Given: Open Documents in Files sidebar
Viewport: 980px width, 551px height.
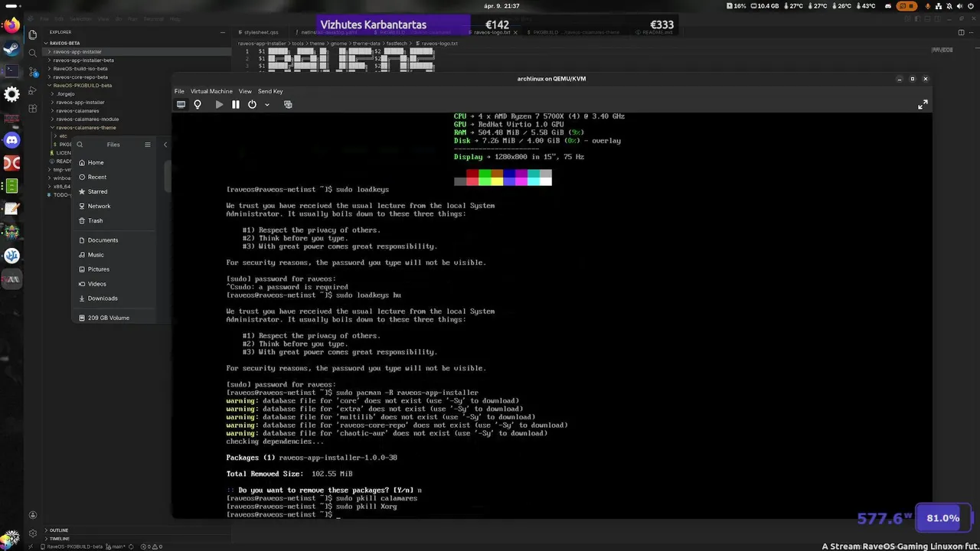Looking at the screenshot, I should click(115, 240).
